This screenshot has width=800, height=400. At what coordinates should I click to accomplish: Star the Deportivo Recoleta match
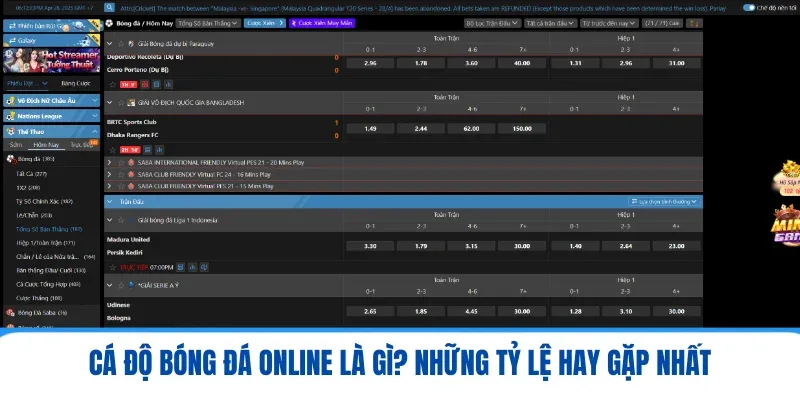[113, 85]
